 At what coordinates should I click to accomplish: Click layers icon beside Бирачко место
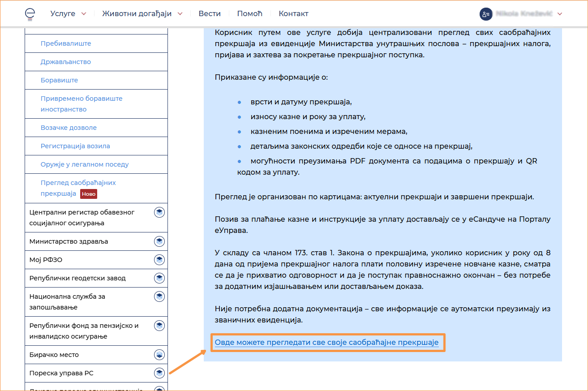[x=159, y=355]
